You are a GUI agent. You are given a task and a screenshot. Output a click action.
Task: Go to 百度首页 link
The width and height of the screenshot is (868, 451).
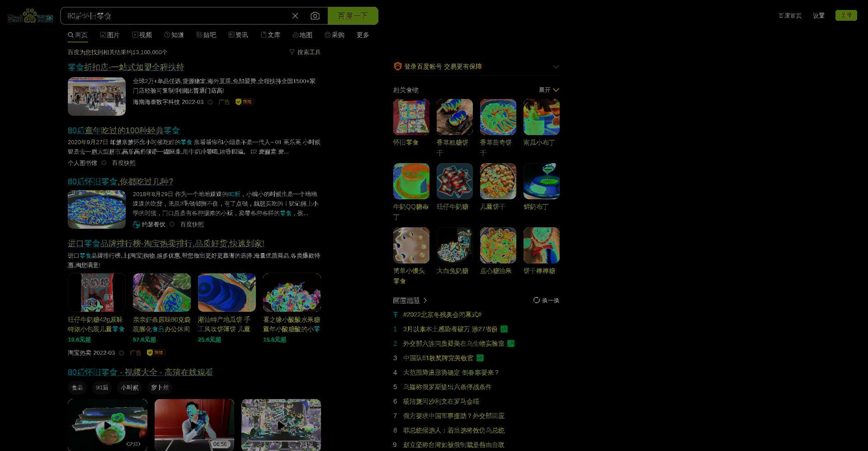point(790,15)
